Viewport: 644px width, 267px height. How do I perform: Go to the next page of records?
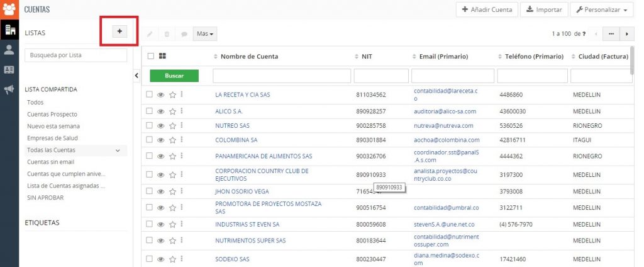626,33
